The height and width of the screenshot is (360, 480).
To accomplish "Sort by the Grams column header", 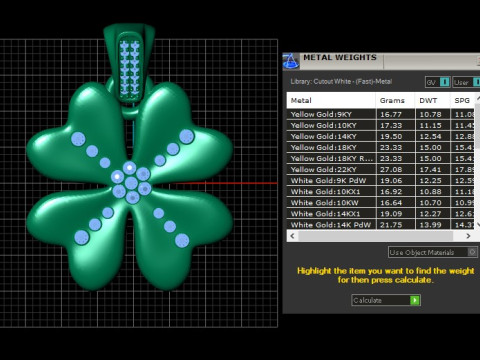I will tap(395, 100).
